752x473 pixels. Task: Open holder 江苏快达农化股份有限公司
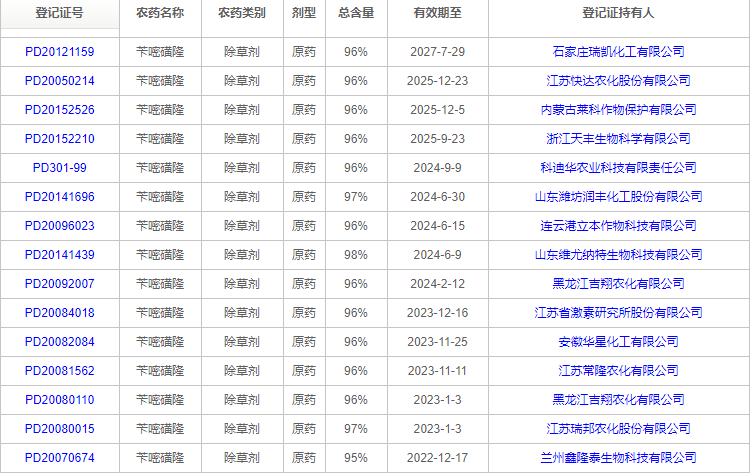pyautogui.click(x=618, y=81)
